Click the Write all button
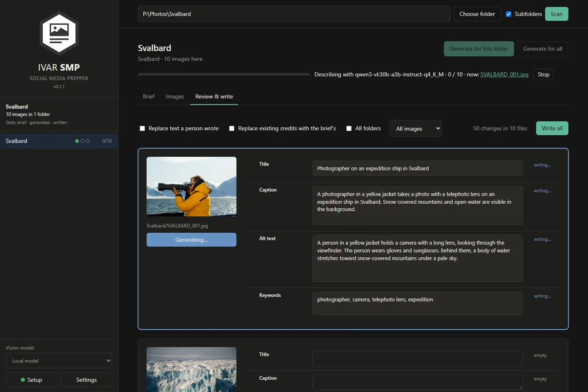Image resolution: width=588 pixels, height=392 pixels. coord(552,128)
